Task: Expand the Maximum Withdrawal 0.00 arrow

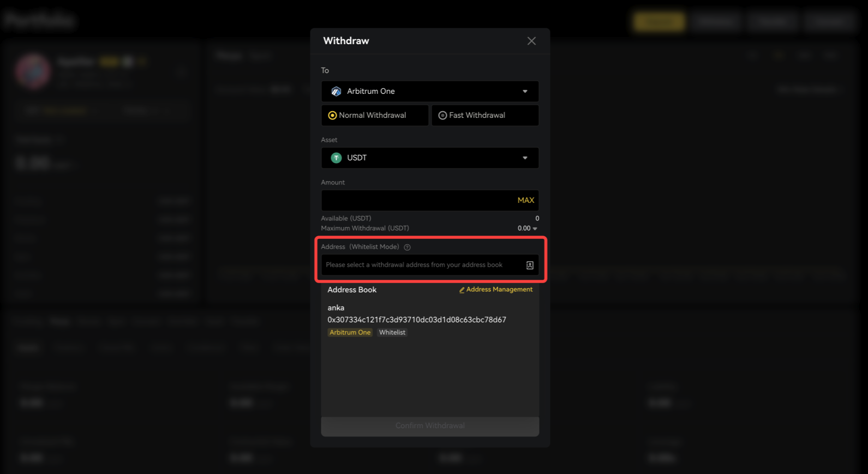Action: click(x=535, y=229)
